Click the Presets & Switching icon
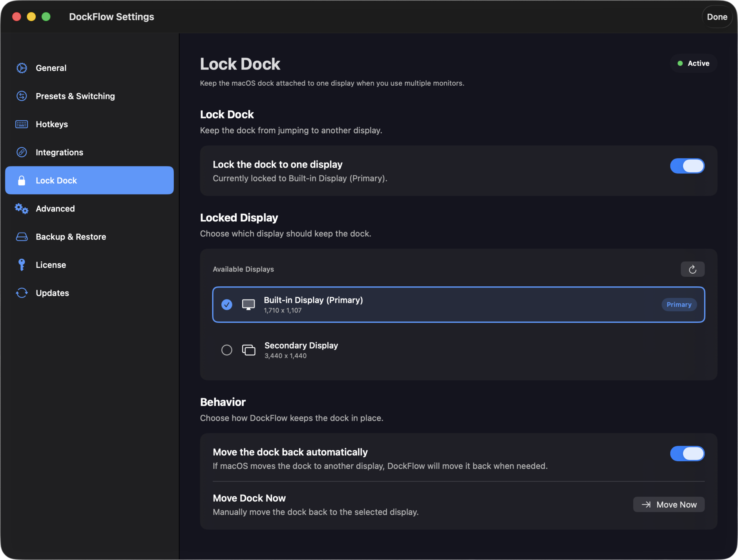Image resolution: width=738 pixels, height=560 pixels. tap(22, 96)
